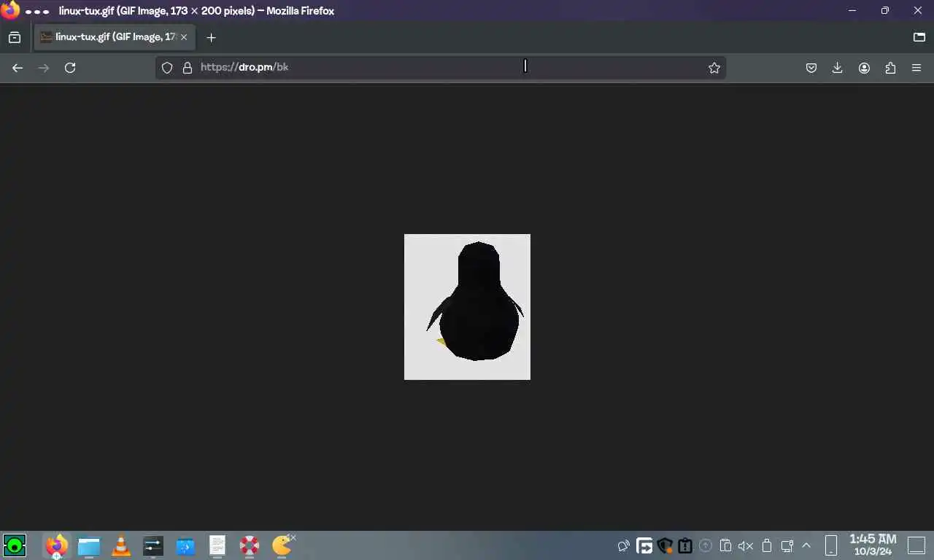Open clipboard manager in system tray
The height and width of the screenshot is (560, 934).
(x=725, y=545)
